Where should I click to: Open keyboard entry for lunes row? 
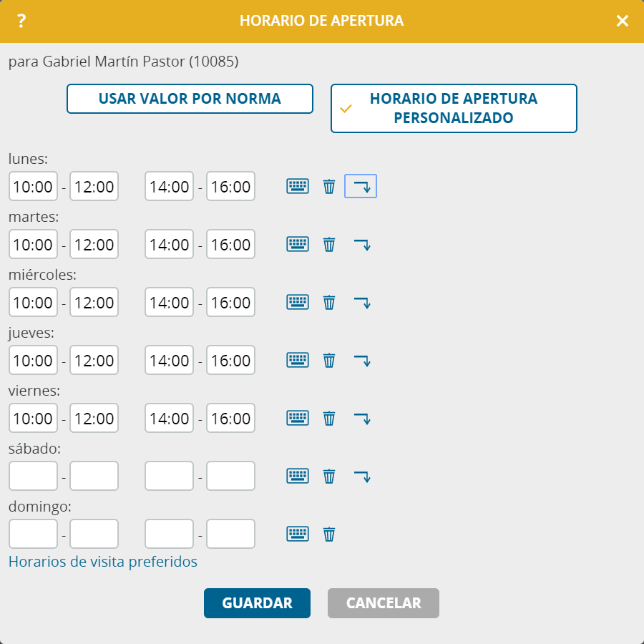(x=298, y=186)
